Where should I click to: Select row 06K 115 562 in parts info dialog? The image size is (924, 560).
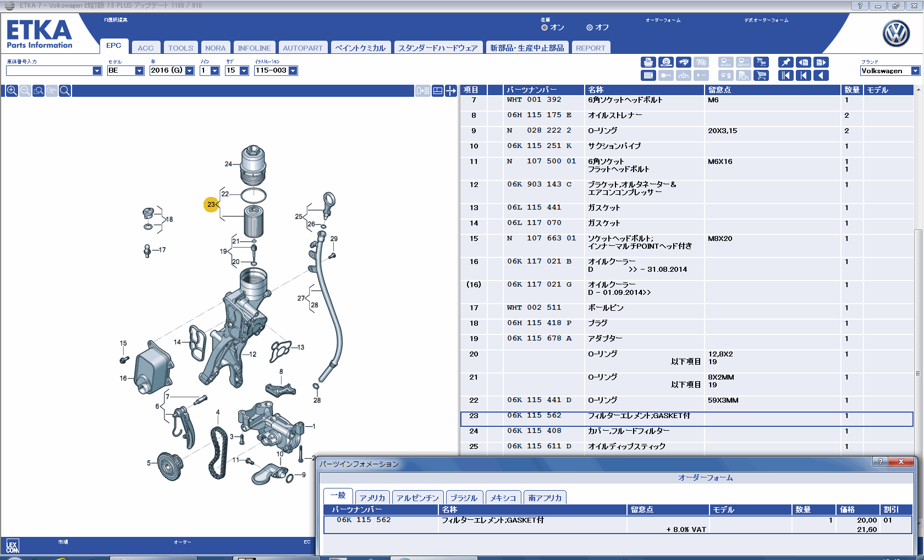pos(617,524)
